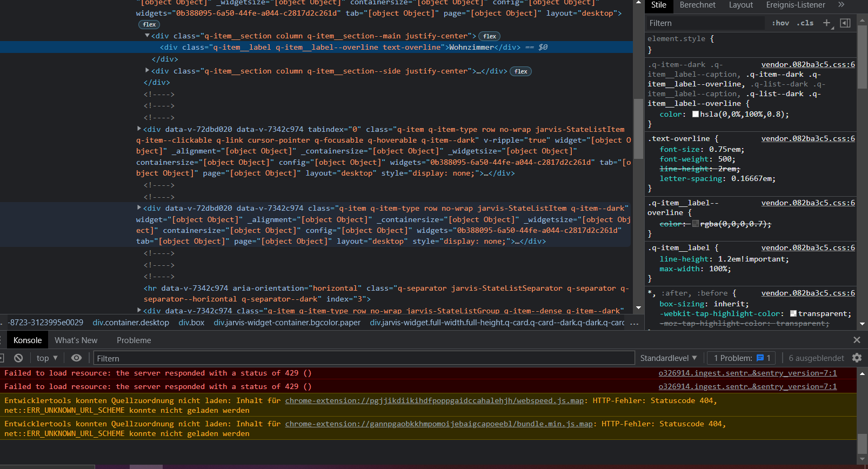Open vendor css link for *, :after, :before rule
The width and height of the screenshot is (868, 469).
(808, 293)
